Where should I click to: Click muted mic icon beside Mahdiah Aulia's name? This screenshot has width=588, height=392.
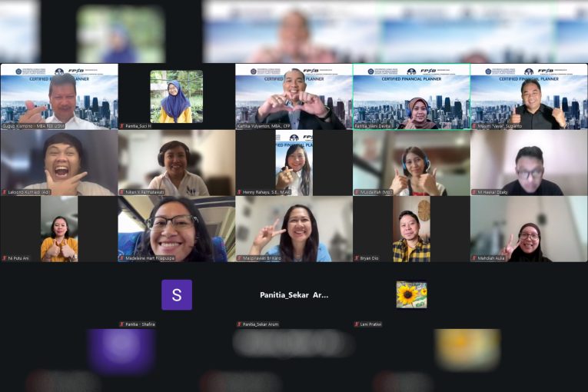click(474, 258)
